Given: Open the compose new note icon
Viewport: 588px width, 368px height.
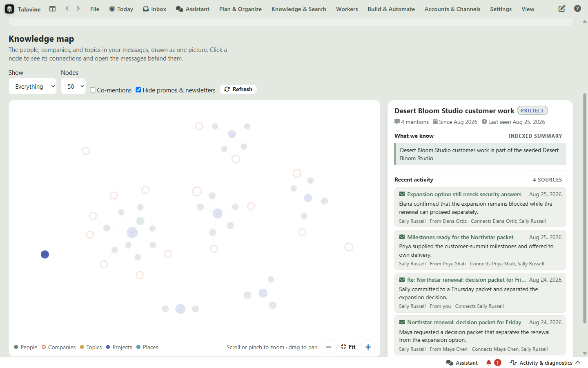Looking at the screenshot, I should tap(562, 9).
